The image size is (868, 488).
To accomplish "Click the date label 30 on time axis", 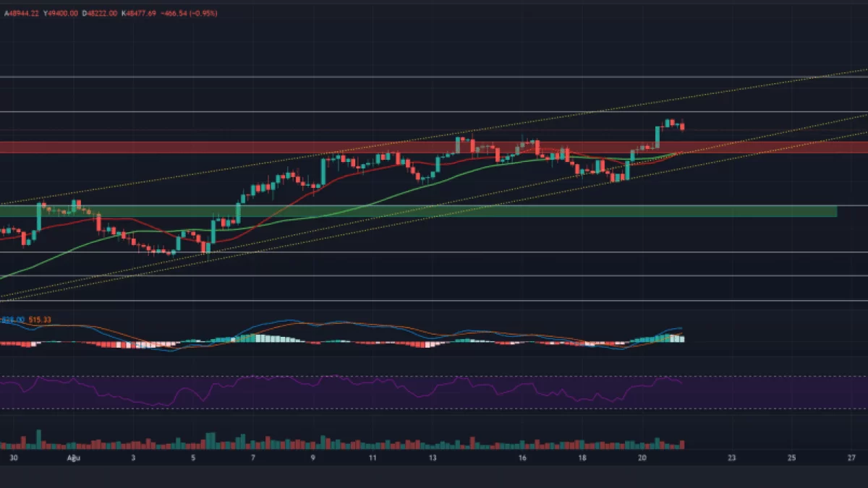I will [x=12, y=458].
